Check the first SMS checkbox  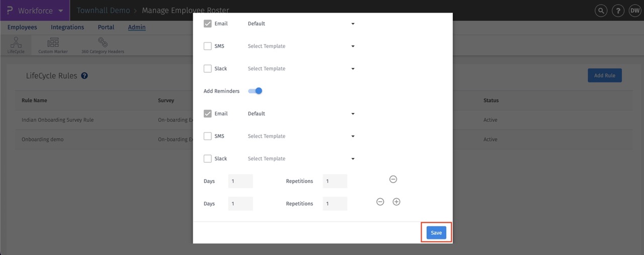click(208, 46)
